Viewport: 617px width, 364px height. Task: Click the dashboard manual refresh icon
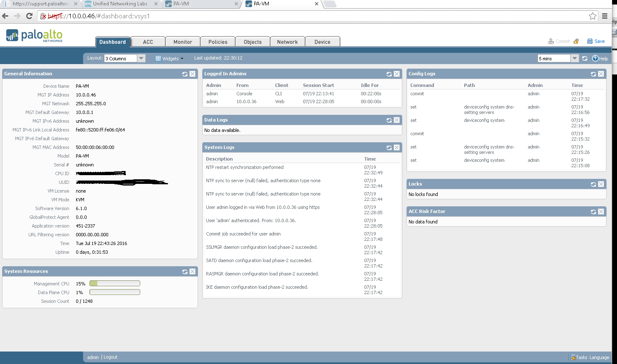pos(585,59)
